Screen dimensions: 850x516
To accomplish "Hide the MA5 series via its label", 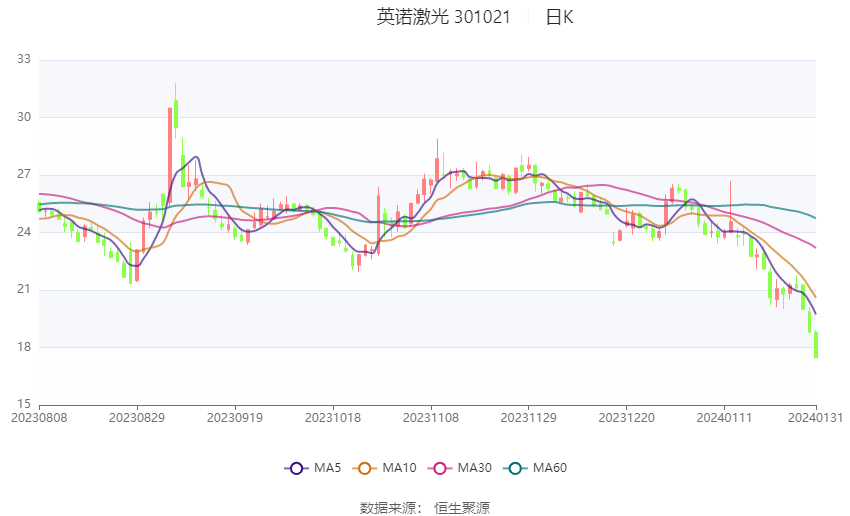I will [327, 468].
